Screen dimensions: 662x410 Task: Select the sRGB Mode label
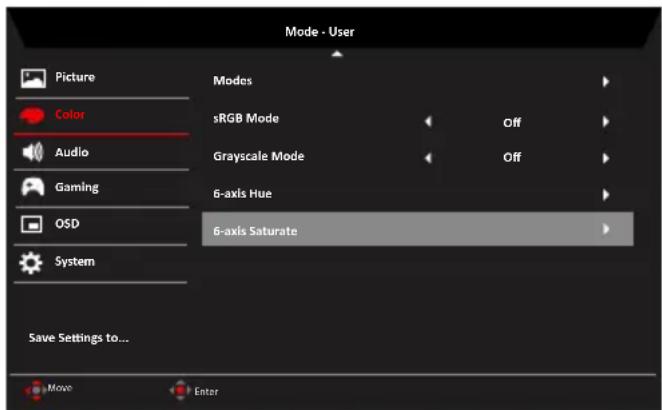pyautogui.click(x=246, y=118)
